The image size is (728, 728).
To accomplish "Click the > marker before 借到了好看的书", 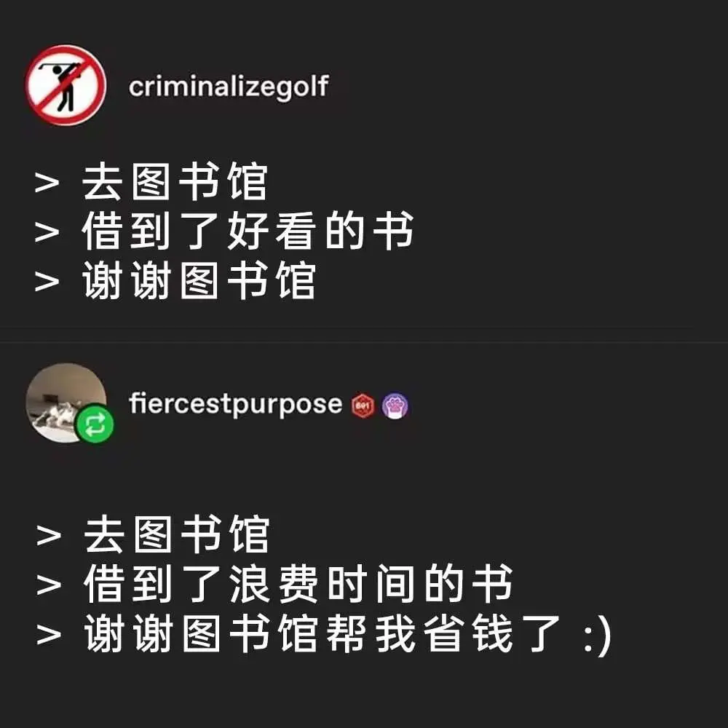I will (47, 232).
